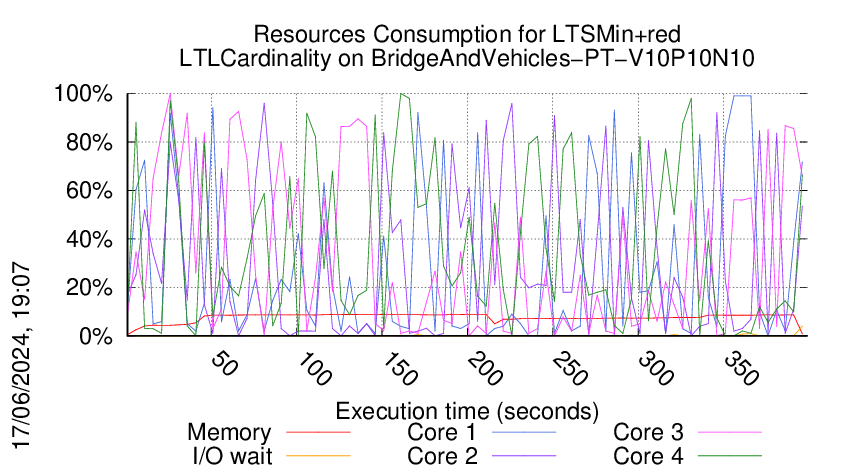Click the 100 x-axis tick label
The height and width of the screenshot is (475, 850).
[314, 369]
